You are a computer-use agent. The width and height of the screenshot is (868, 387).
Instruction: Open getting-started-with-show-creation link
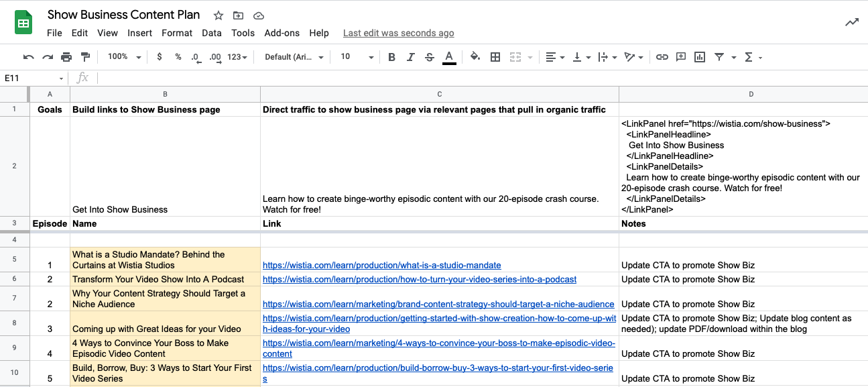[439, 323]
